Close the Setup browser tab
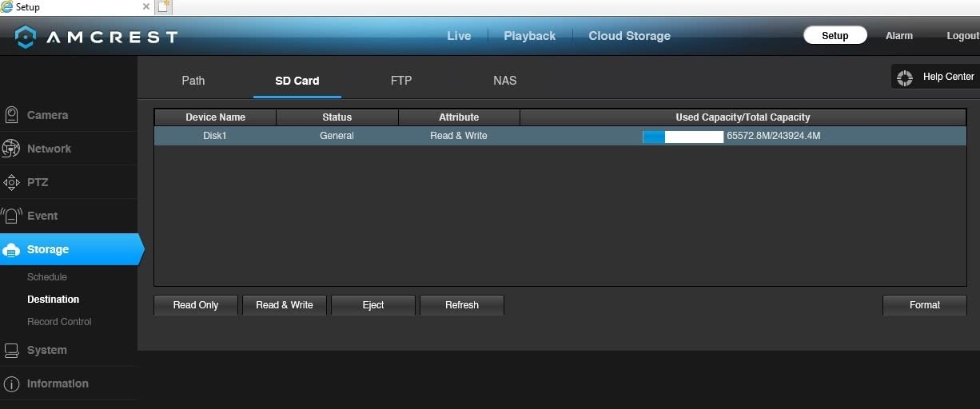This screenshot has width=980, height=409. click(x=146, y=7)
